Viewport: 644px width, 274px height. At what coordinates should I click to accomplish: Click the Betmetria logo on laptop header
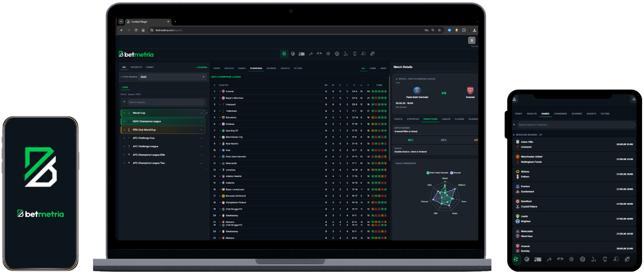(136, 54)
